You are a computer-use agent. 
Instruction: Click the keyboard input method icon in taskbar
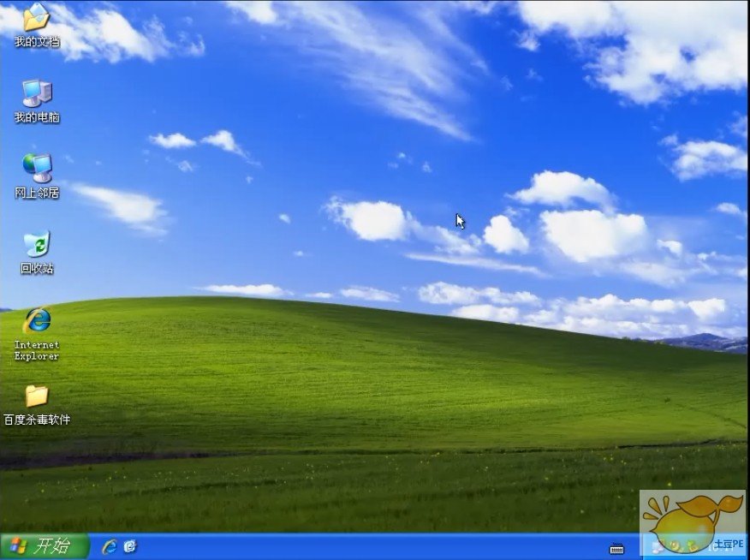click(616, 549)
